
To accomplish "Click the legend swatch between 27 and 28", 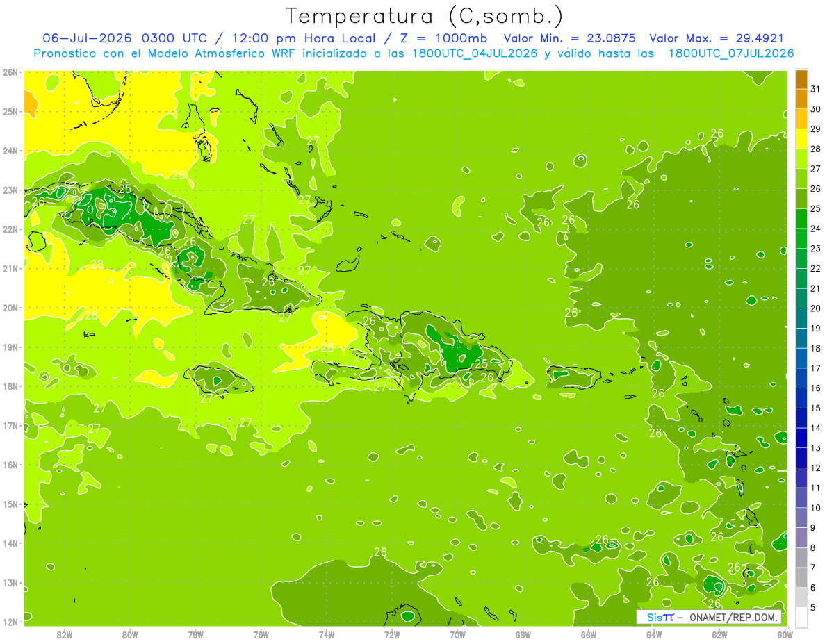I will point(801,158).
